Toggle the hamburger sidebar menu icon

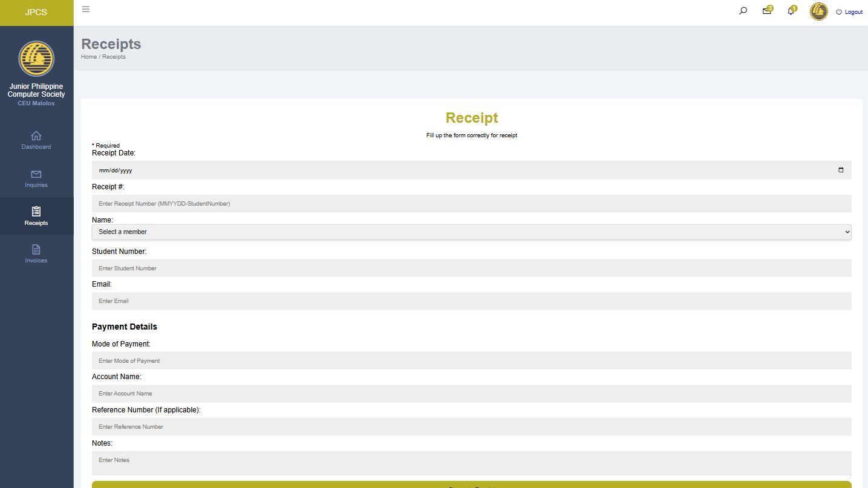click(86, 9)
